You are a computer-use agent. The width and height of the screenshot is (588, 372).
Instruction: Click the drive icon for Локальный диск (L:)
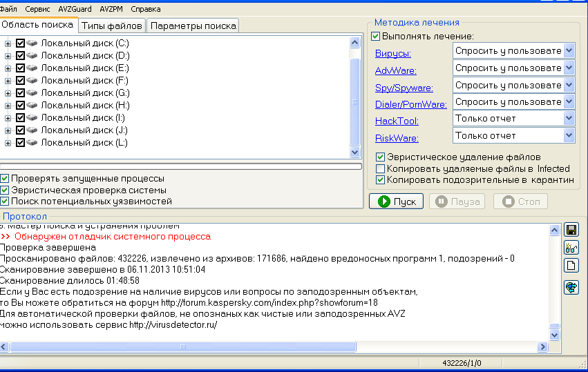coord(32,143)
